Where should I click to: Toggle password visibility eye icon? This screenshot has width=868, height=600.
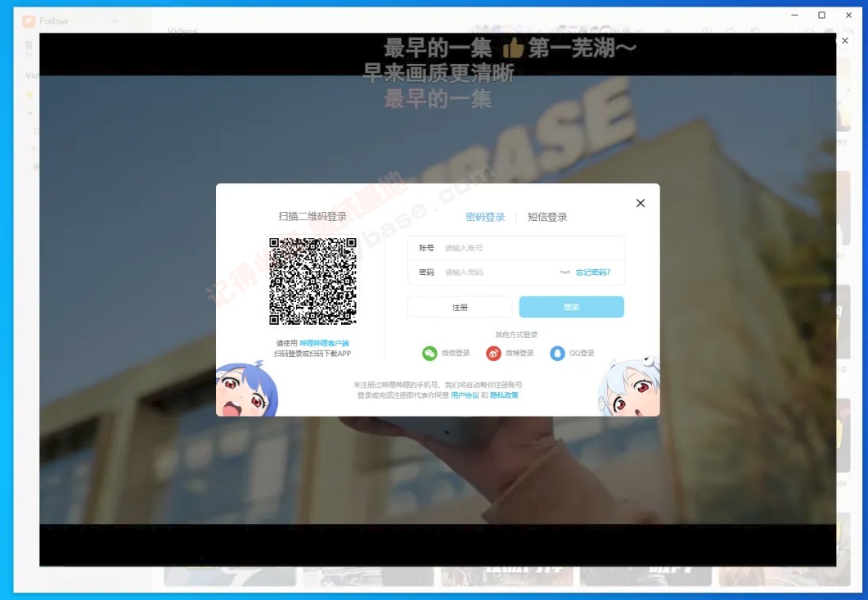(x=564, y=272)
